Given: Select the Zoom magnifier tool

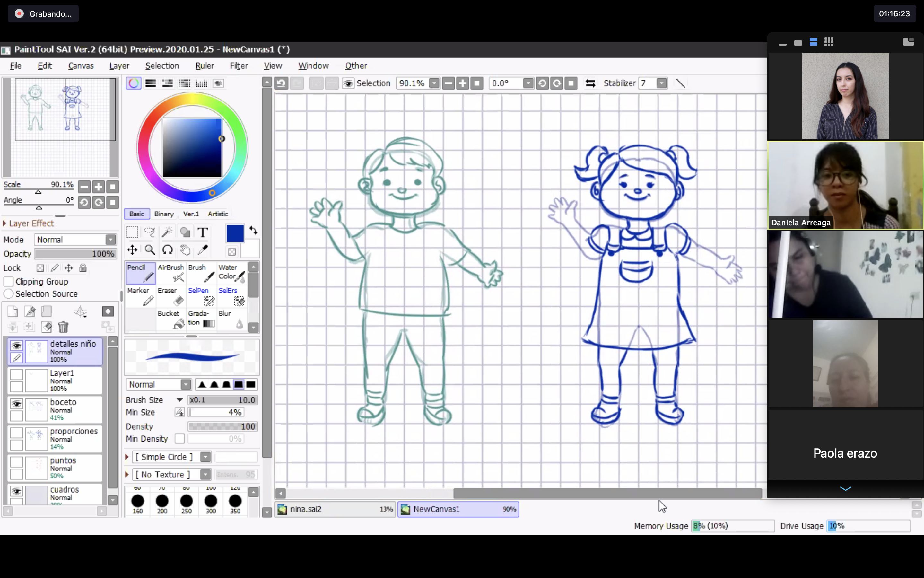Looking at the screenshot, I should pos(149,250).
